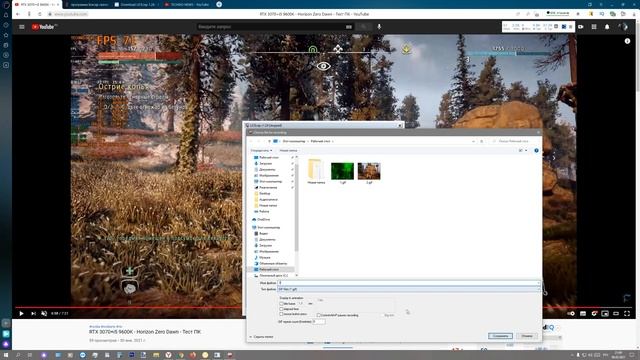Screen dimensions: 640x360
Task: Enable the title frame checkbox
Action: [x=281, y=304]
